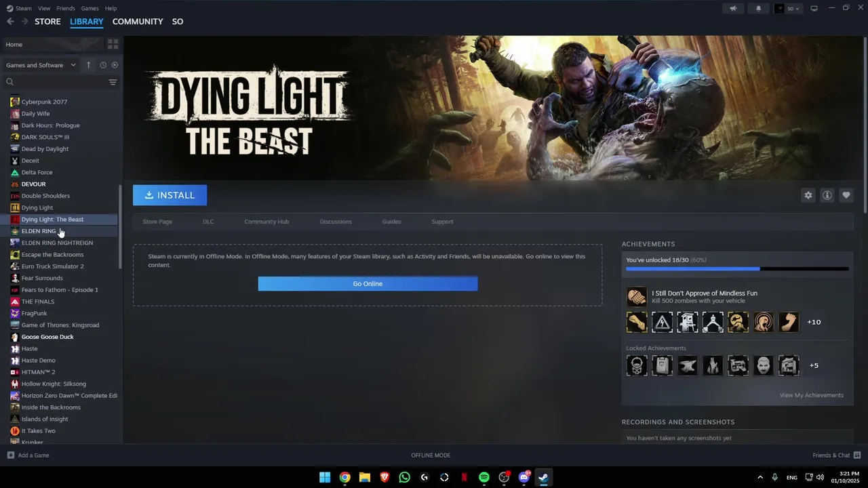The height and width of the screenshot is (488, 868).
Task: Open WhatsApp from the taskbar
Action: point(405,477)
